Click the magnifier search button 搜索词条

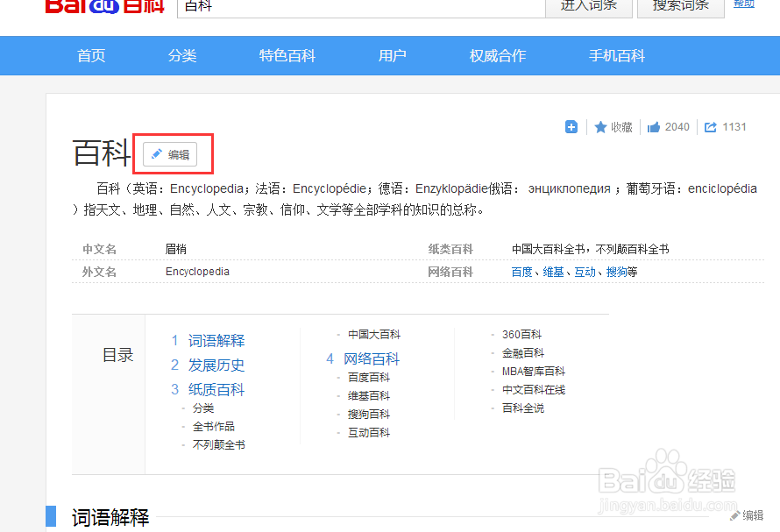680,7
